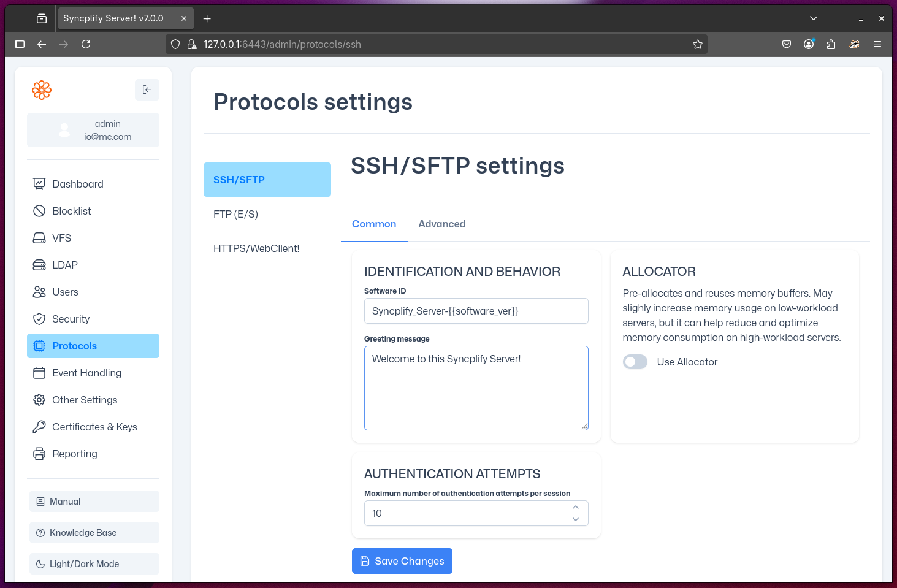Click the Save Changes button

click(402, 561)
